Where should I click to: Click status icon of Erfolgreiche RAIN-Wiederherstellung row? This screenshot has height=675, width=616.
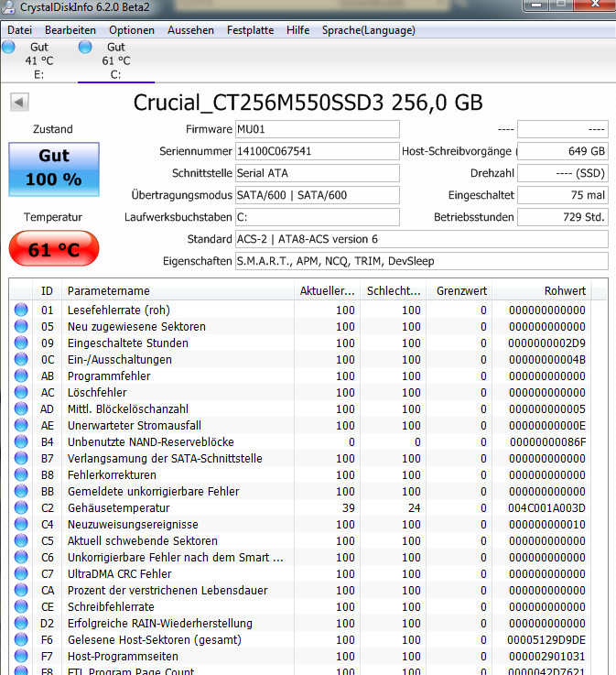(x=21, y=623)
